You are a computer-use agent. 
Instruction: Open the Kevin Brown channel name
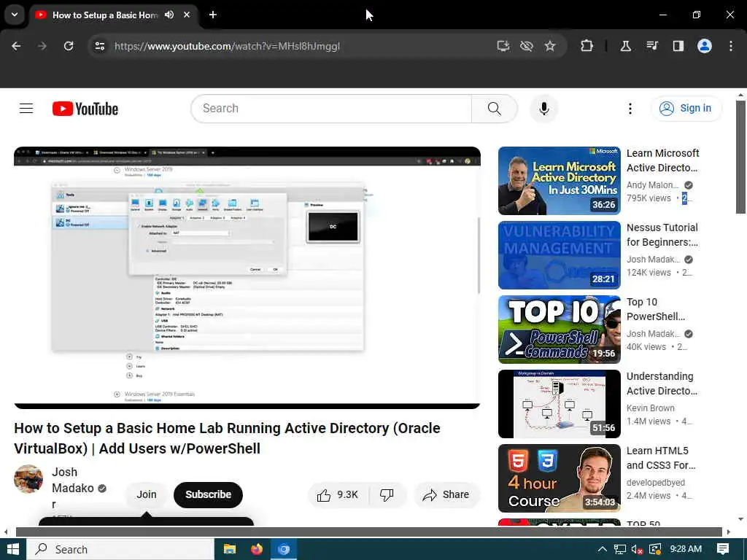[x=650, y=408]
